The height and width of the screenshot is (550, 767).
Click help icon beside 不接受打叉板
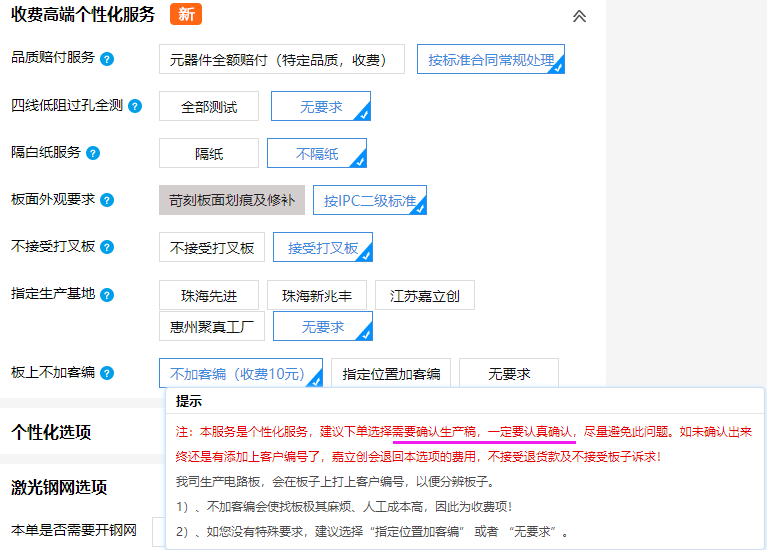pyautogui.click(x=107, y=247)
